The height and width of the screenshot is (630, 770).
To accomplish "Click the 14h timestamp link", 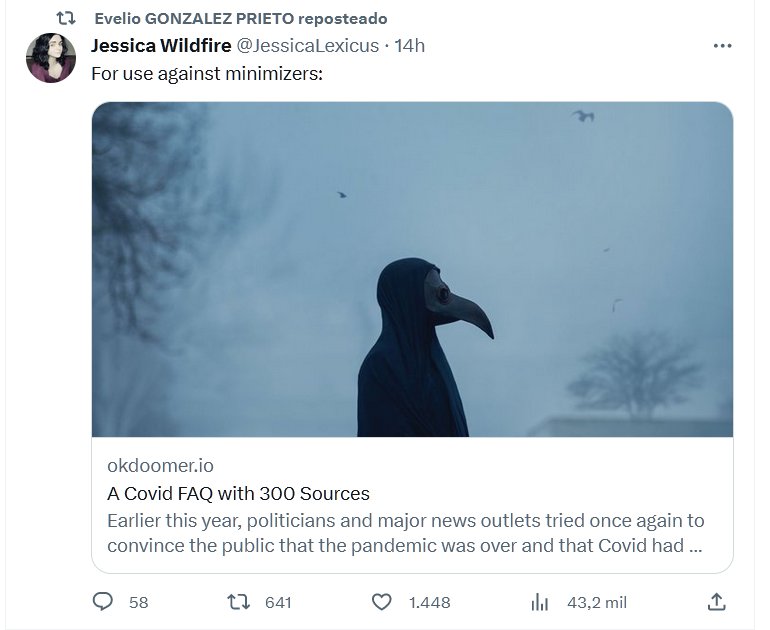I will click(x=410, y=46).
